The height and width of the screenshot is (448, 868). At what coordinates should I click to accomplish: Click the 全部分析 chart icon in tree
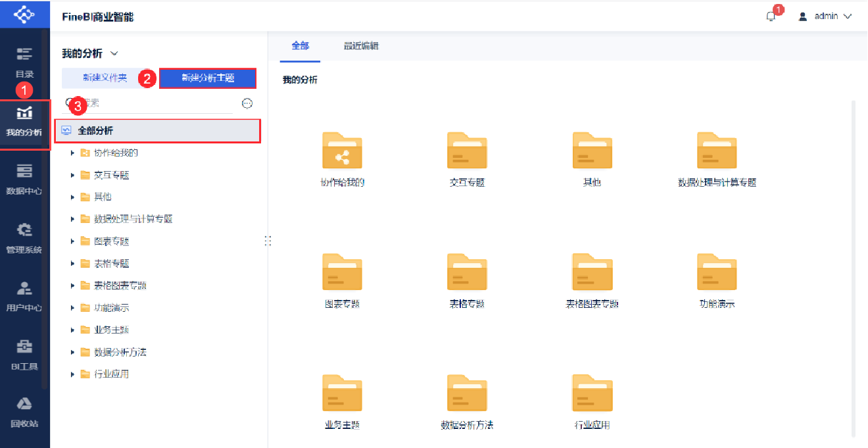pyautogui.click(x=66, y=131)
